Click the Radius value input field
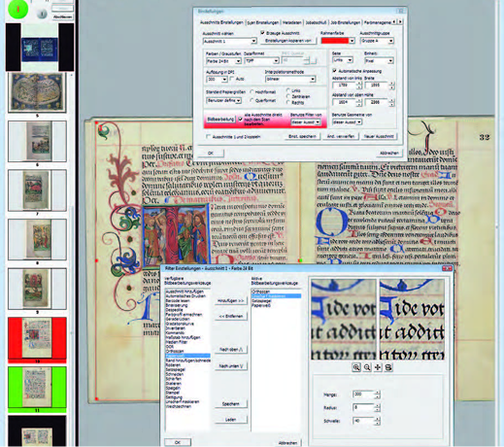Viewport: 504px width, 447px height. 363,407
